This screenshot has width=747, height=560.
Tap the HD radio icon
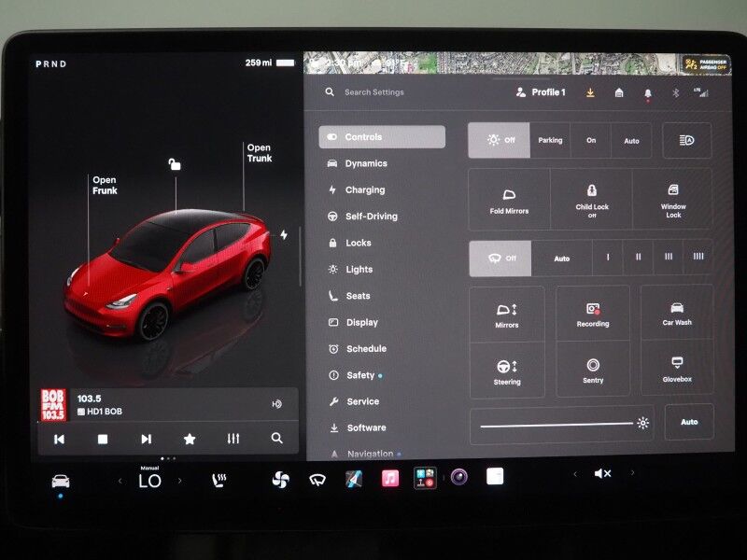(x=276, y=404)
